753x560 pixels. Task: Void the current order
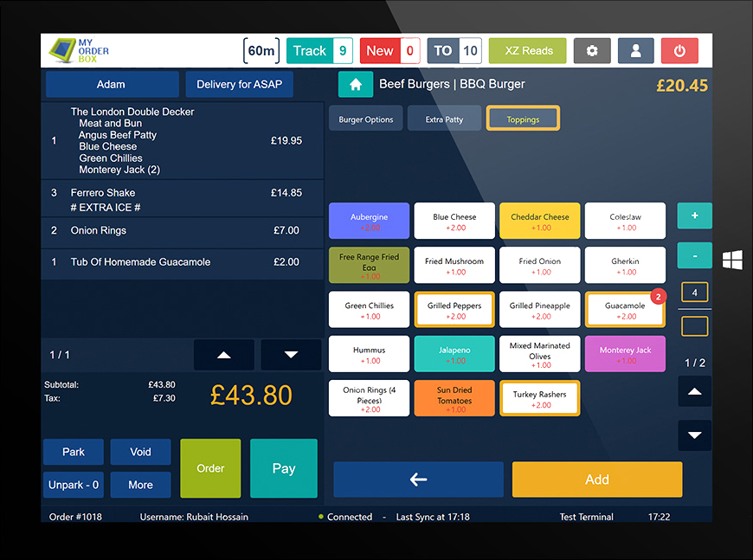pos(141,452)
